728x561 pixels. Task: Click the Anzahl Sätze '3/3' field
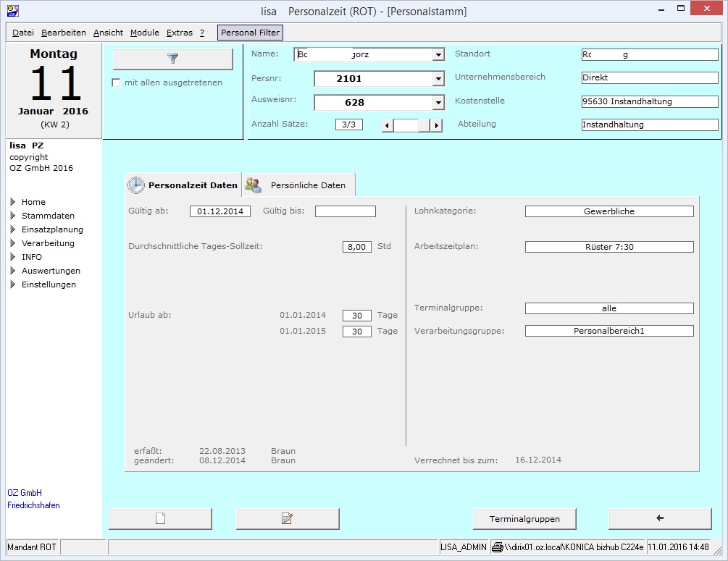348,125
